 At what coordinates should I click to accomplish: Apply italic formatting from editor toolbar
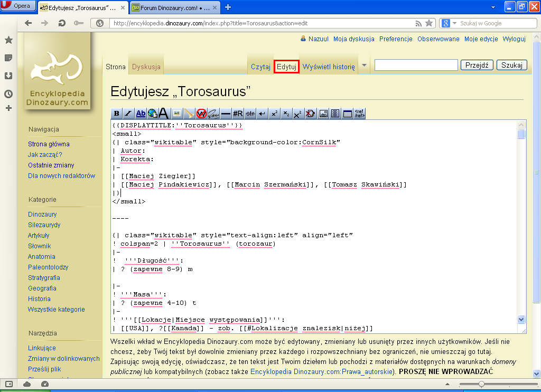[128, 114]
